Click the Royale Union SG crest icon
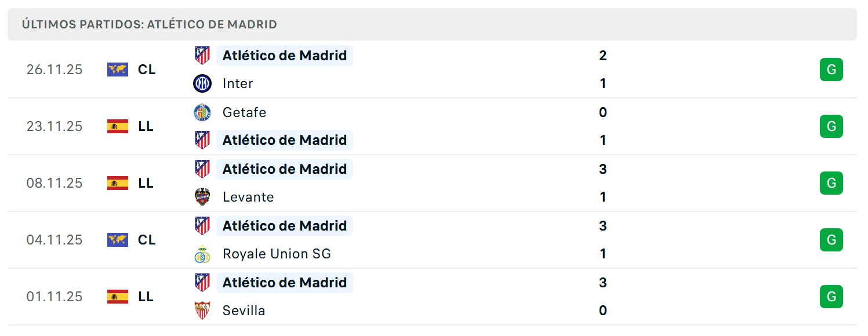868x336 pixels. pyautogui.click(x=202, y=254)
